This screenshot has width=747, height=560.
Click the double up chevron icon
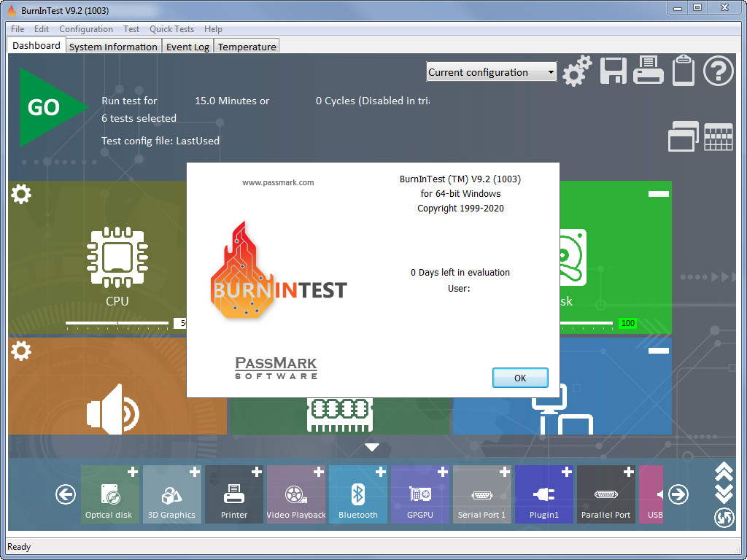pos(724,470)
